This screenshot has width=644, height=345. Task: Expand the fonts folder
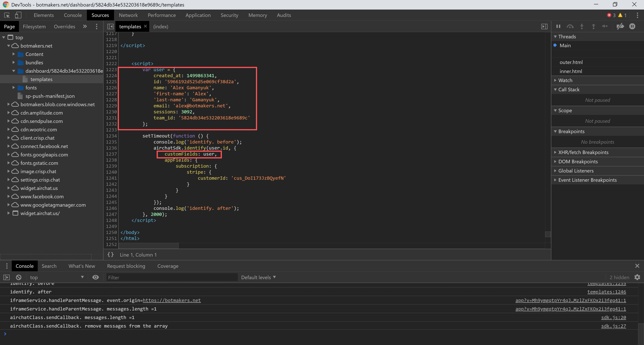point(13,88)
